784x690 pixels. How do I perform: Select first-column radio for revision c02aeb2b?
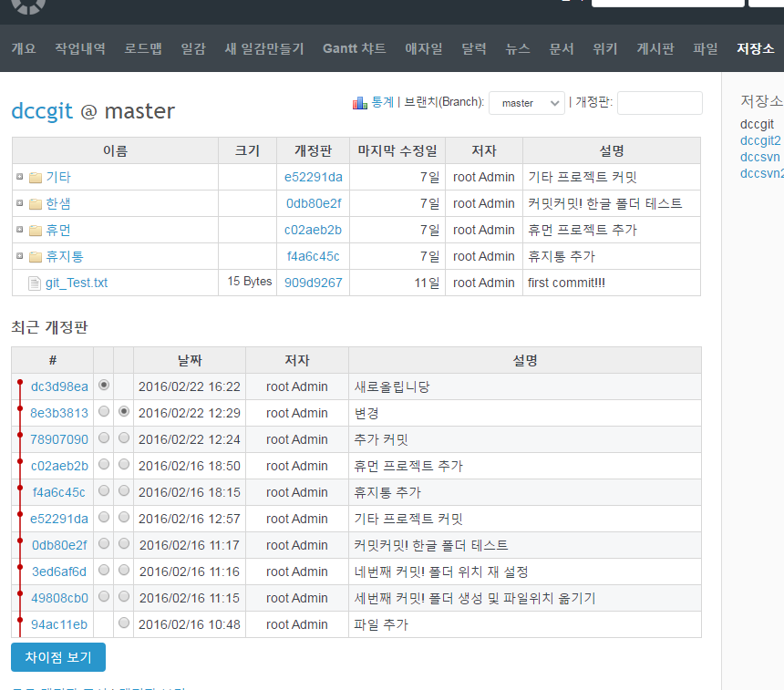click(x=104, y=465)
